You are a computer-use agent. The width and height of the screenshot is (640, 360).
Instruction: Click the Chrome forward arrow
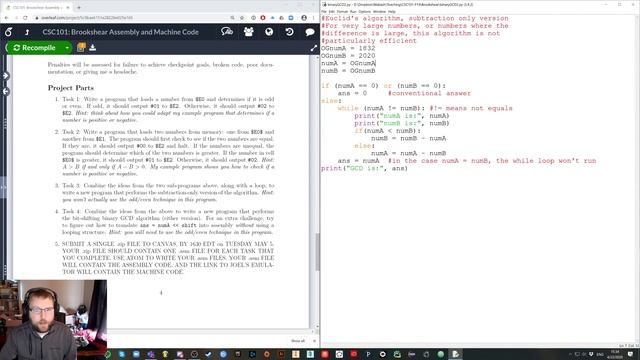click(x=16, y=18)
